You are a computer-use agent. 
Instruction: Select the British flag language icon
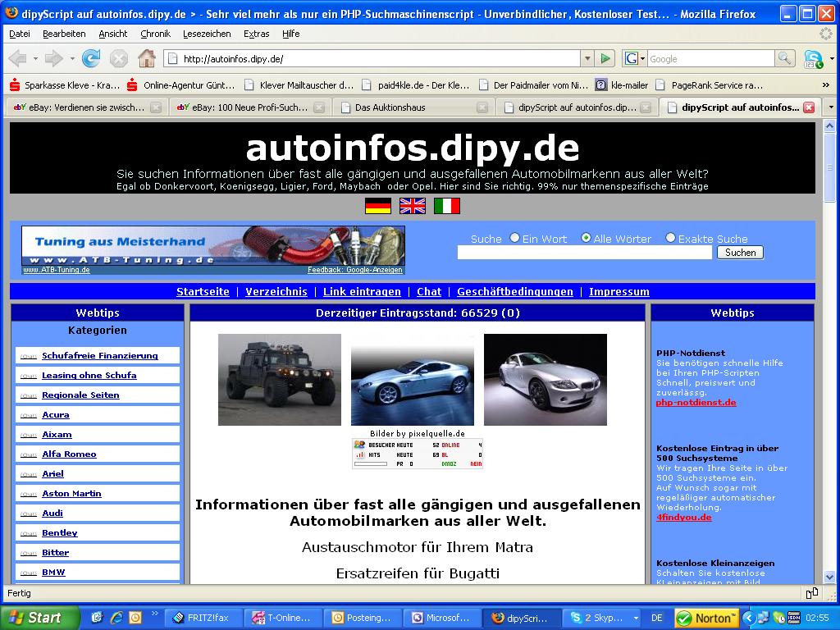tap(412, 206)
